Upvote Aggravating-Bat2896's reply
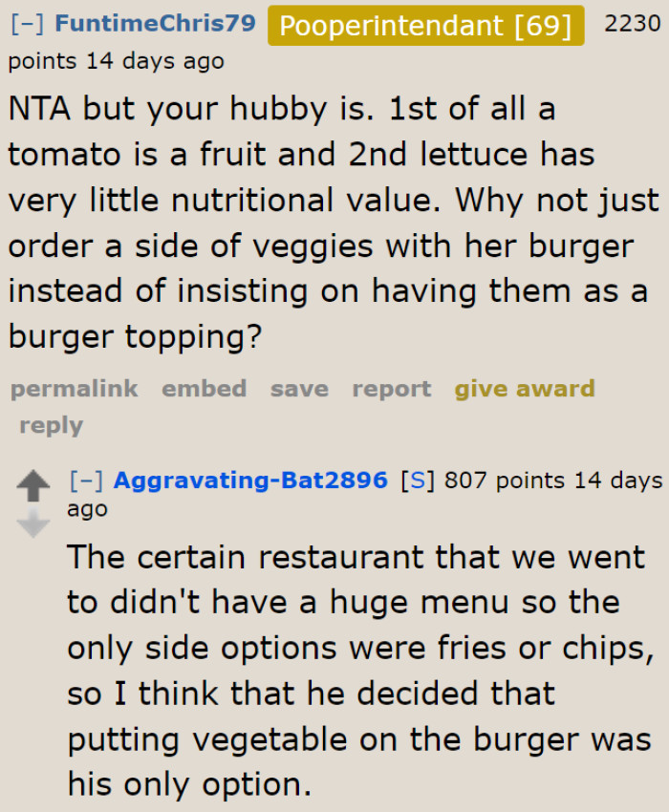 (x=35, y=487)
